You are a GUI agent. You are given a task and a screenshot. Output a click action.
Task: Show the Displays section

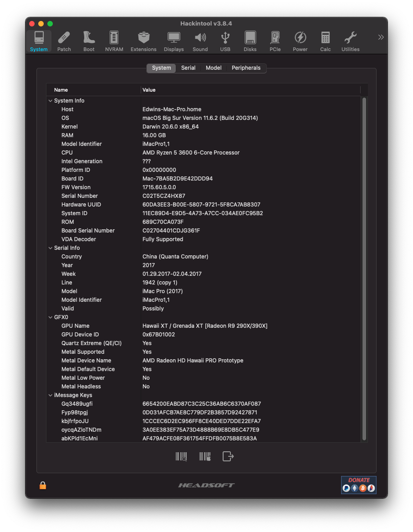coord(173,41)
